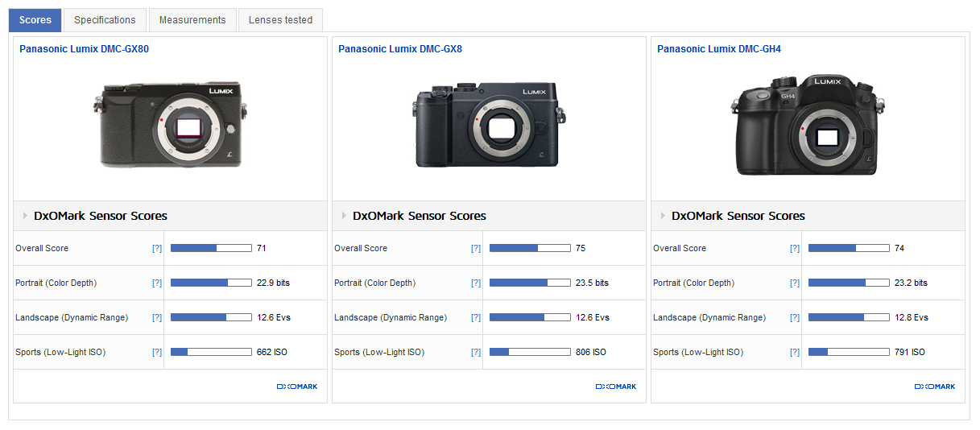Click the DxOMark logo under GX80 scores

[297, 387]
